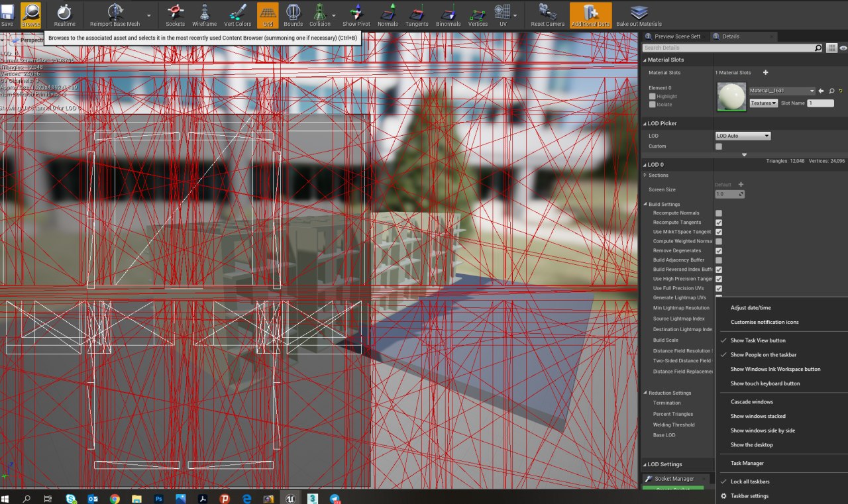Click Taskbar settings menu entry
This screenshot has height=504, width=848.
click(x=749, y=496)
